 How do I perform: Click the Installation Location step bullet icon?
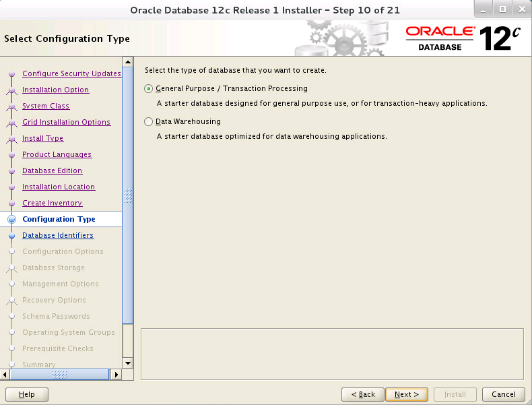[12, 187]
